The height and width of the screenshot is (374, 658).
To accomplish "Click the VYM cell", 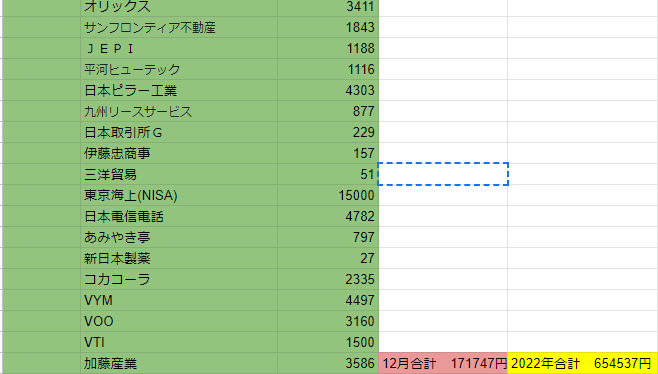I will (179, 300).
